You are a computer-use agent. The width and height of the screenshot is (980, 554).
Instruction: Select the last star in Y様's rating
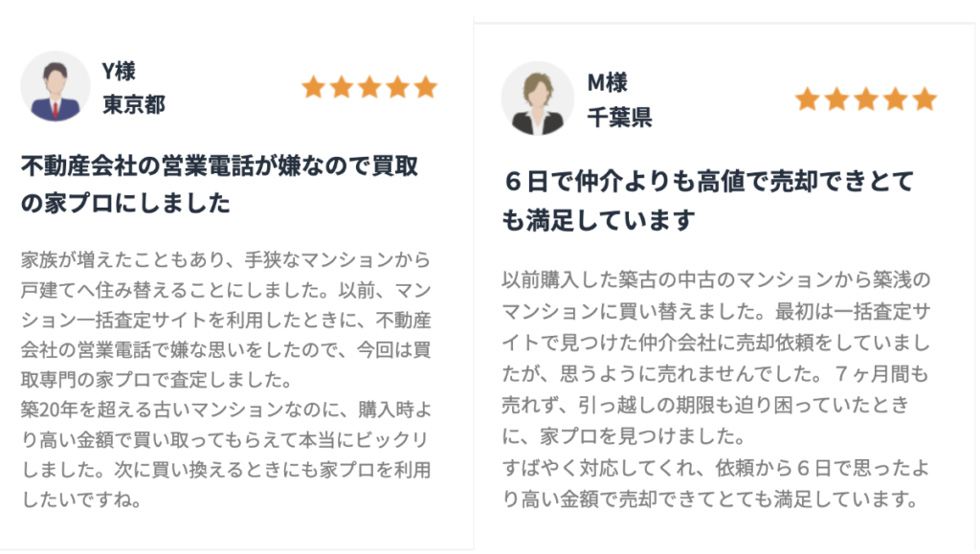pyautogui.click(x=426, y=88)
